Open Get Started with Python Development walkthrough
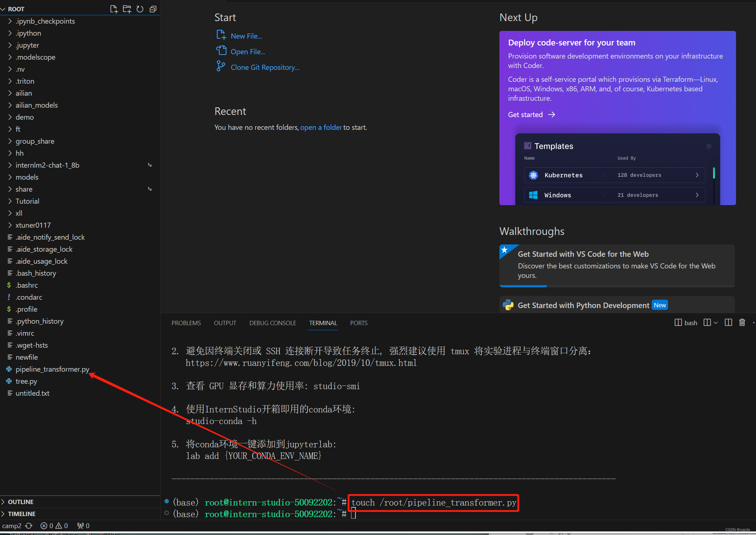 click(583, 305)
